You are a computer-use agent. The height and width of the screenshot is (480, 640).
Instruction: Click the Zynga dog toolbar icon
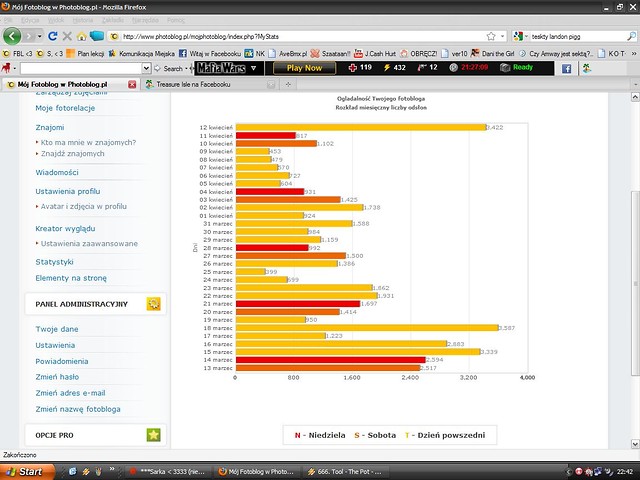pyautogui.click(x=6, y=68)
